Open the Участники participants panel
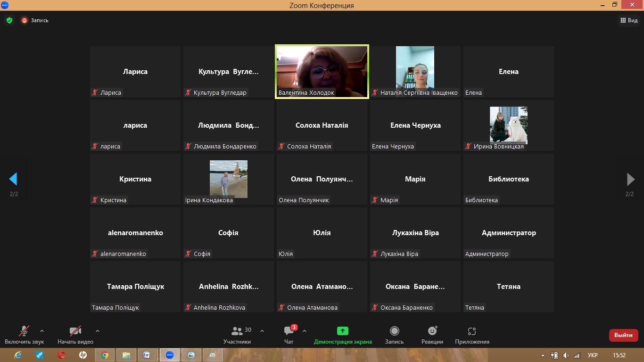This screenshot has height=362, width=644. point(238,335)
